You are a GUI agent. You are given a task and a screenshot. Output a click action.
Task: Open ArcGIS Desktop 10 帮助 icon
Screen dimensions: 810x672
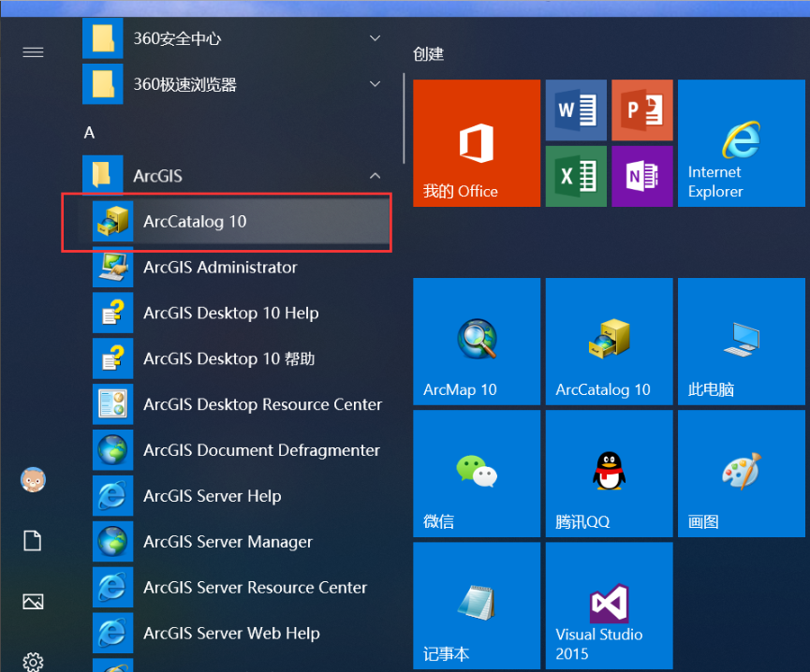click(x=113, y=358)
